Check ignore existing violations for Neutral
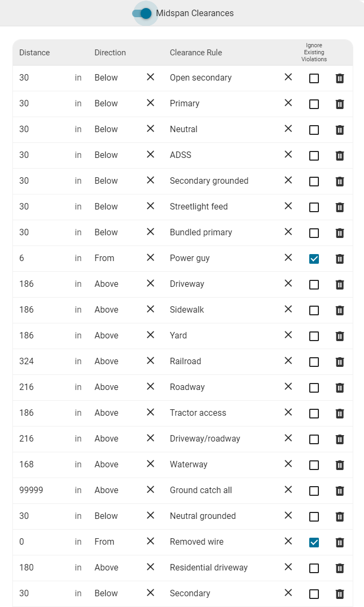Image resolution: width=364 pixels, height=607 pixels. (x=314, y=129)
